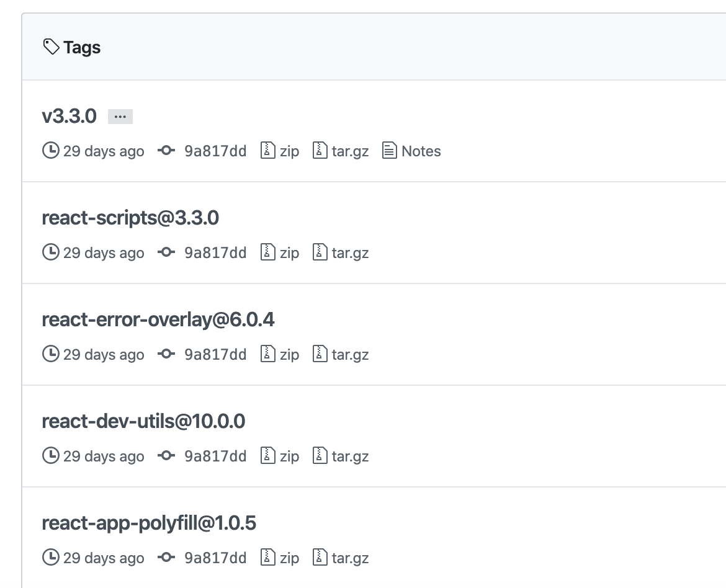Open release Notes for v3.3.0
Viewport: 726px width, 588px height.
421,151
